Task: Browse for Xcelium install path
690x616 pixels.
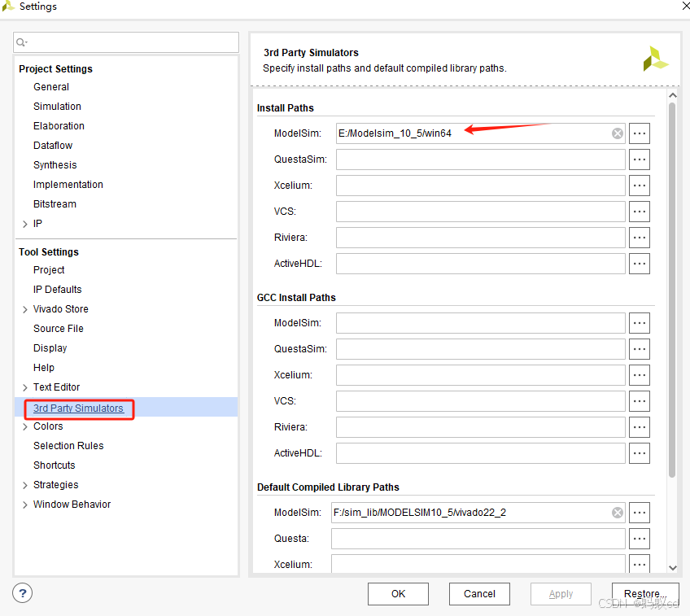Action: [639, 186]
